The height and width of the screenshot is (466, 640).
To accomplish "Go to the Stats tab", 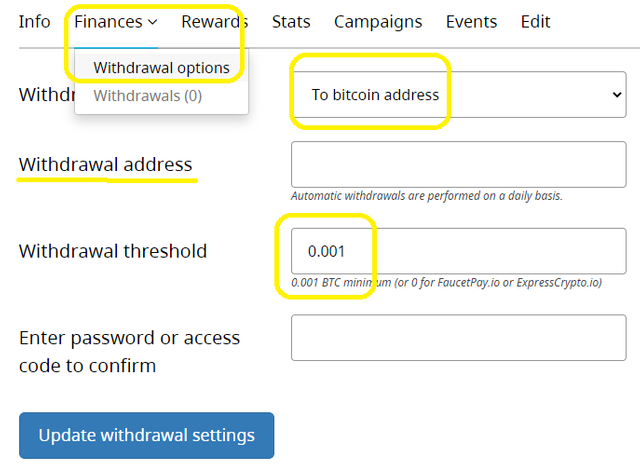I will pos(291,22).
